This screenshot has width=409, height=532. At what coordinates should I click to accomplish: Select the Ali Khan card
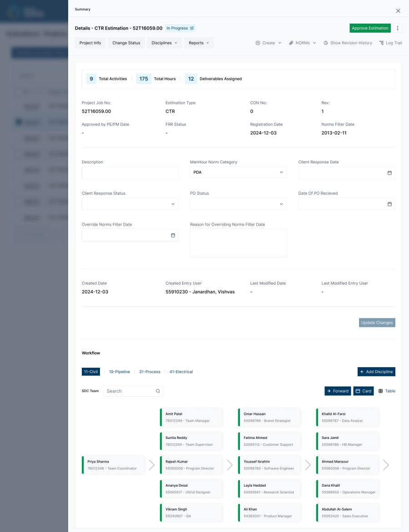click(x=269, y=512)
